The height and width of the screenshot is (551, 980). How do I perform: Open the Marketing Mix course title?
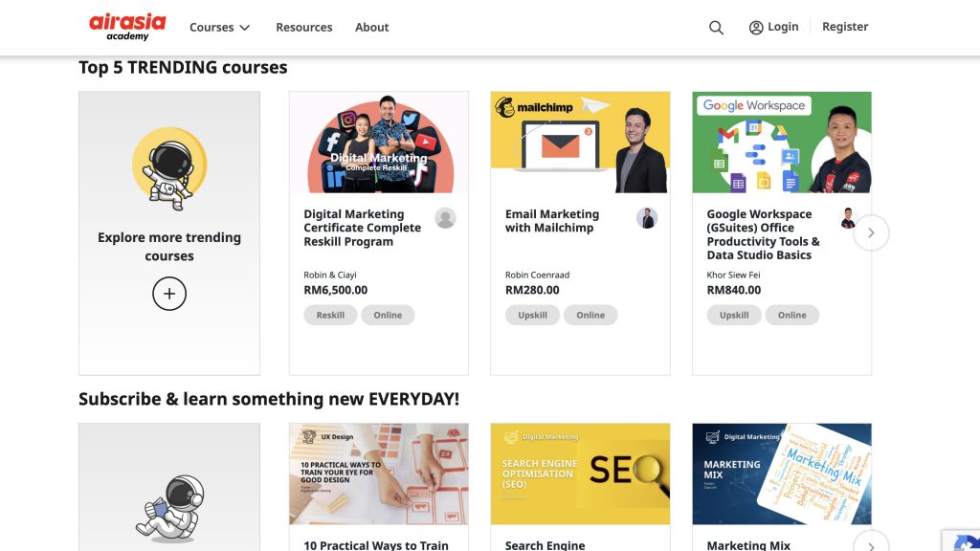coord(748,545)
